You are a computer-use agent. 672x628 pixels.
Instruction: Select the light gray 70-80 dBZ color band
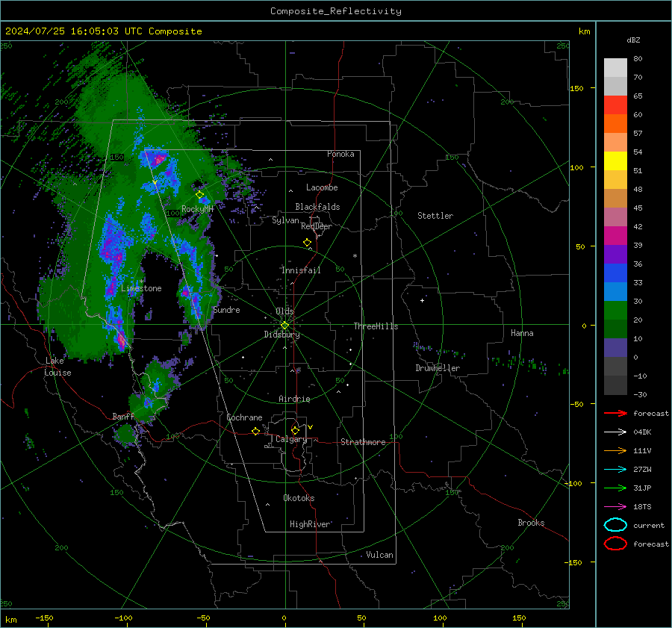tap(615, 68)
